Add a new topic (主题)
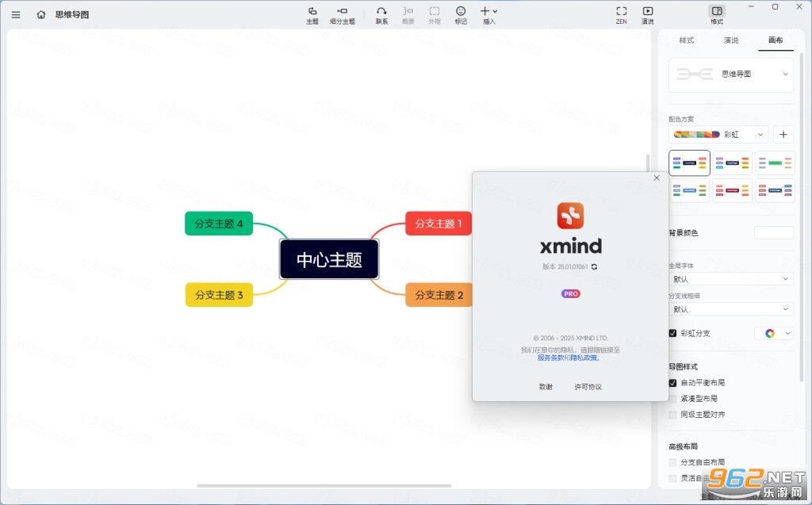The width and height of the screenshot is (812, 505). 312,16
